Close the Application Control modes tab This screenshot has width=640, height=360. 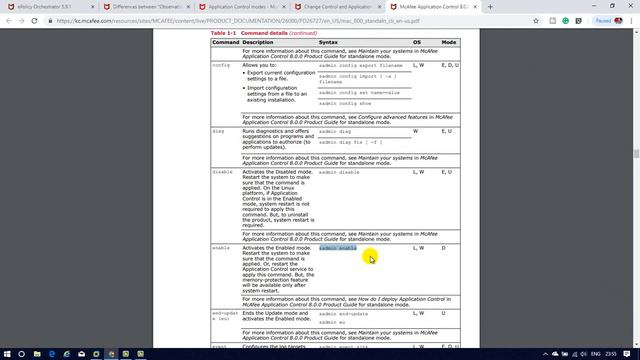click(x=284, y=7)
